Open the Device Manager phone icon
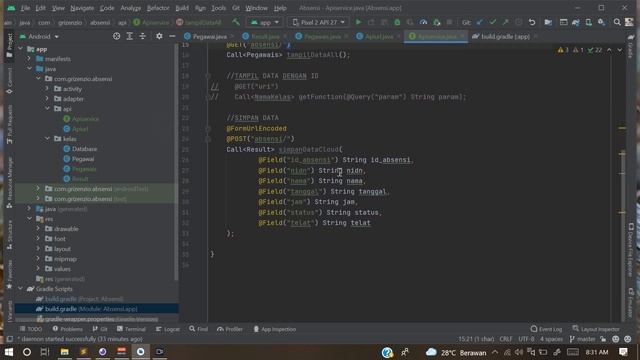 pyautogui.click(x=589, y=22)
